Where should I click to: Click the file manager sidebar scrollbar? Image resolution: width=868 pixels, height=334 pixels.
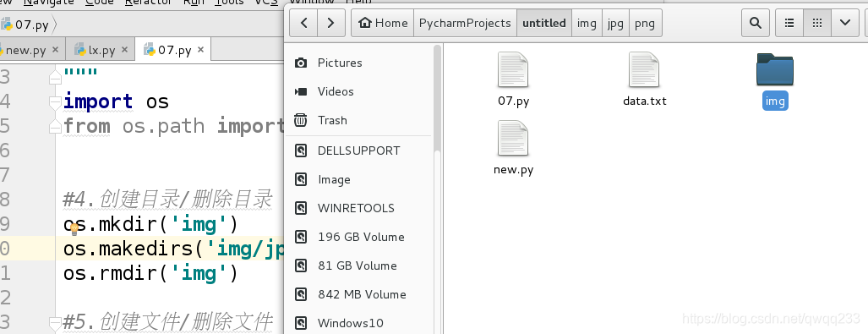[437, 98]
